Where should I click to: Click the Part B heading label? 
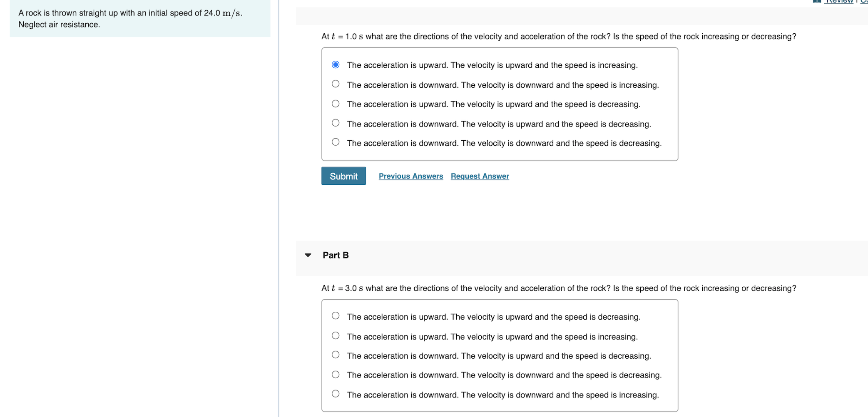pyautogui.click(x=336, y=255)
